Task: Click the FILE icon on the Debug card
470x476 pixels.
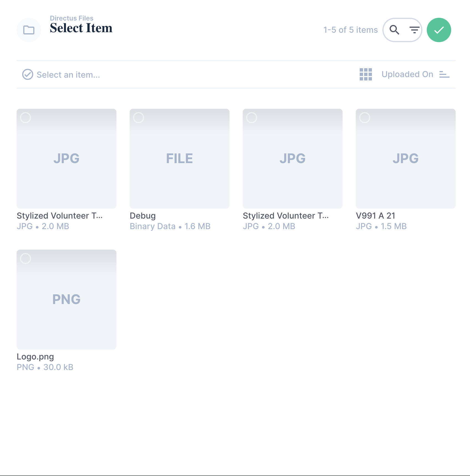Action: click(x=179, y=158)
